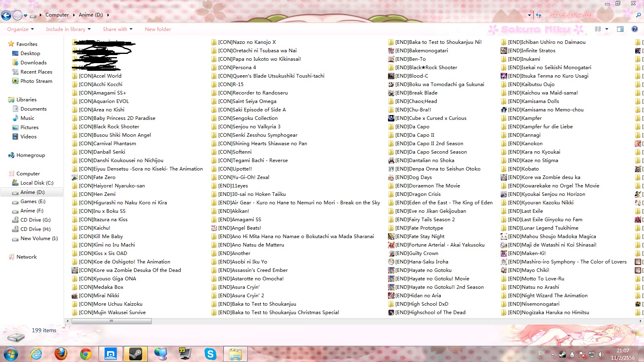
Task: Click the Show desktop strip beside the clock
Action: pyautogui.click(x=641, y=354)
